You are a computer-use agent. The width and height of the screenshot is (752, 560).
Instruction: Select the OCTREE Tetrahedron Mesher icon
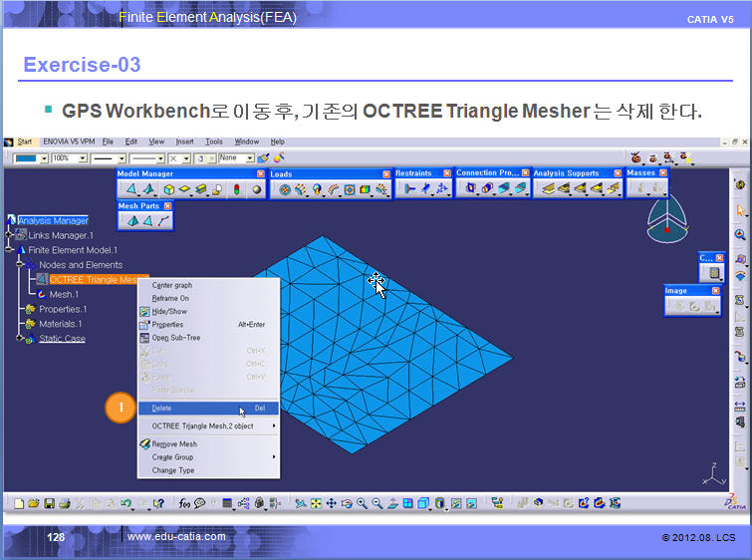pos(149,189)
